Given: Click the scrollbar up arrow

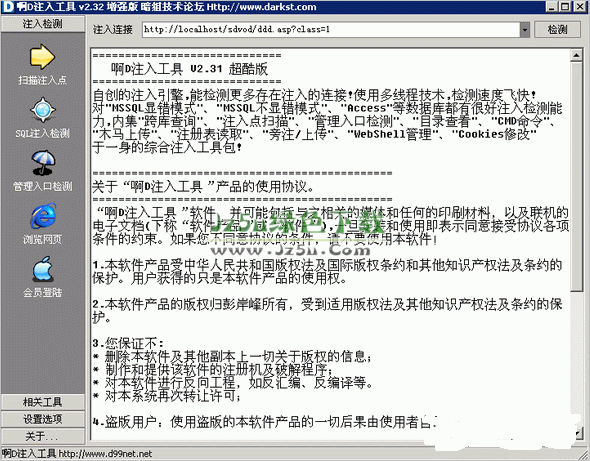Looking at the screenshot, I should click(576, 56).
